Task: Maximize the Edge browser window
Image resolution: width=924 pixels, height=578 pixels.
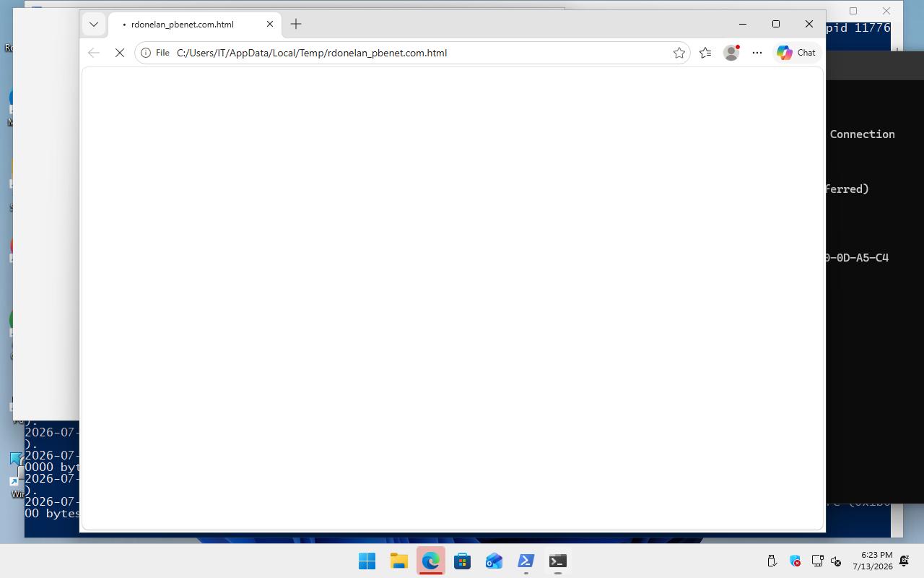Action: pos(776,24)
